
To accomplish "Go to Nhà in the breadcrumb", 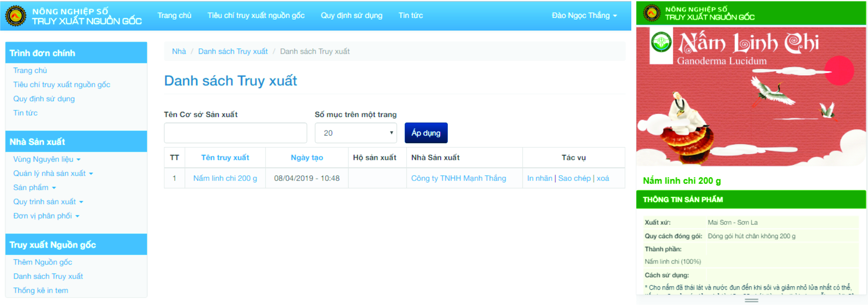I will (x=179, y=51).
